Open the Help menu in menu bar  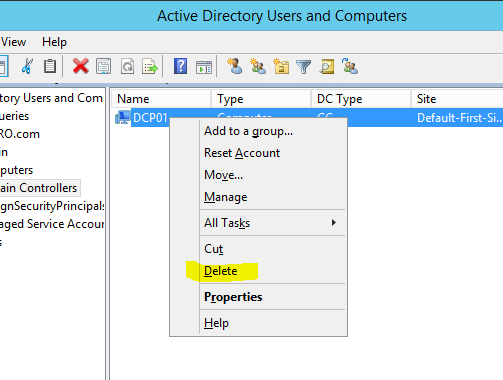[54, 42]
